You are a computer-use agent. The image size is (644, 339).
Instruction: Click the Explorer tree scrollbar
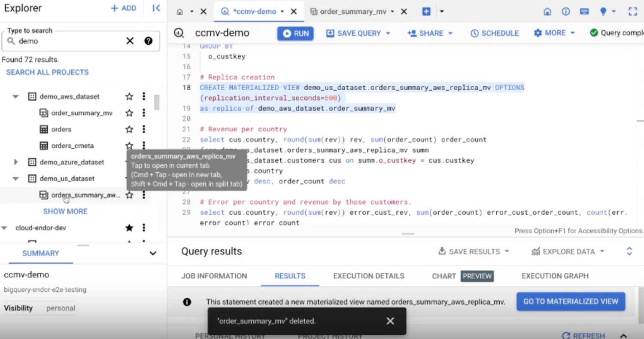click(157, 102)
